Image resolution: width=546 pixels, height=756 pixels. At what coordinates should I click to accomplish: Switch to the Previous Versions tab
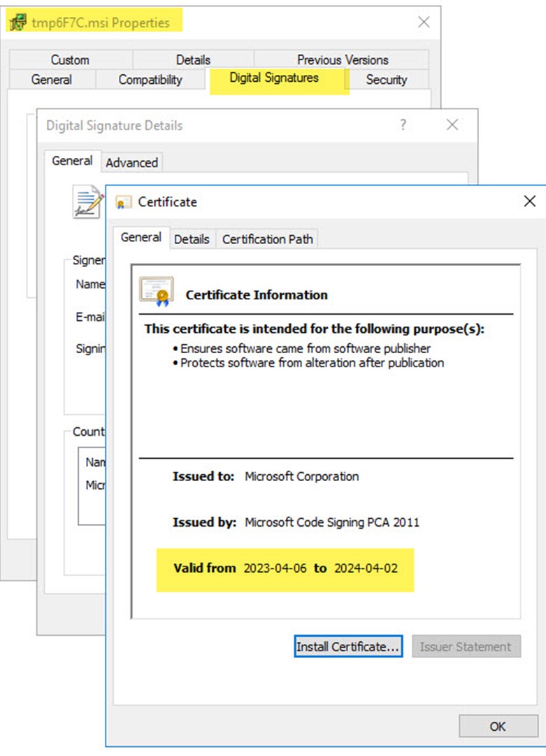(x=342, y=59)
